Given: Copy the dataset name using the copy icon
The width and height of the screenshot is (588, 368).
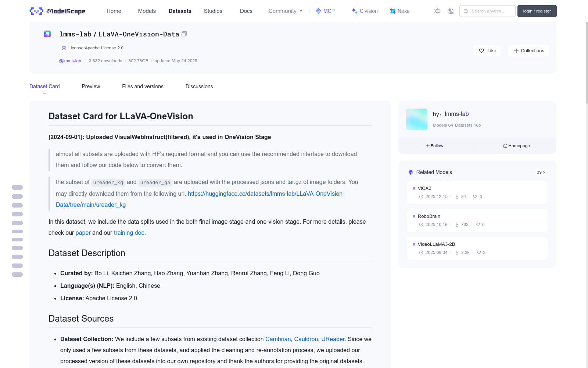Looking at the screenshot, I should 184,34.
